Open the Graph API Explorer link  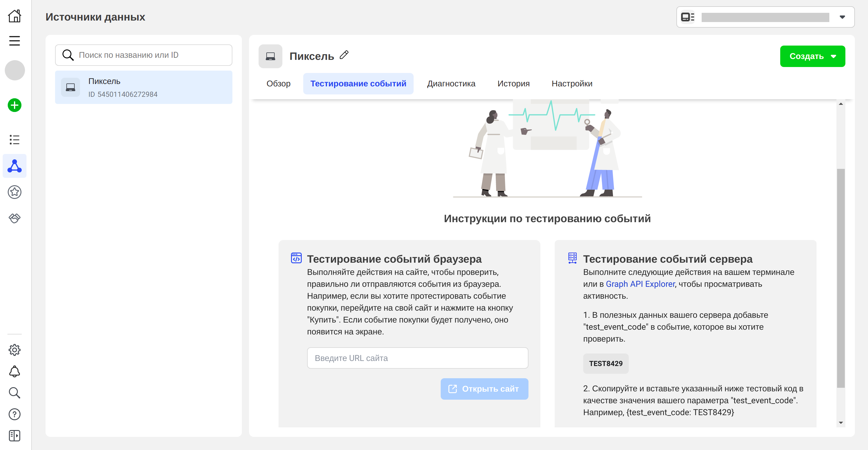coord(640,284)
